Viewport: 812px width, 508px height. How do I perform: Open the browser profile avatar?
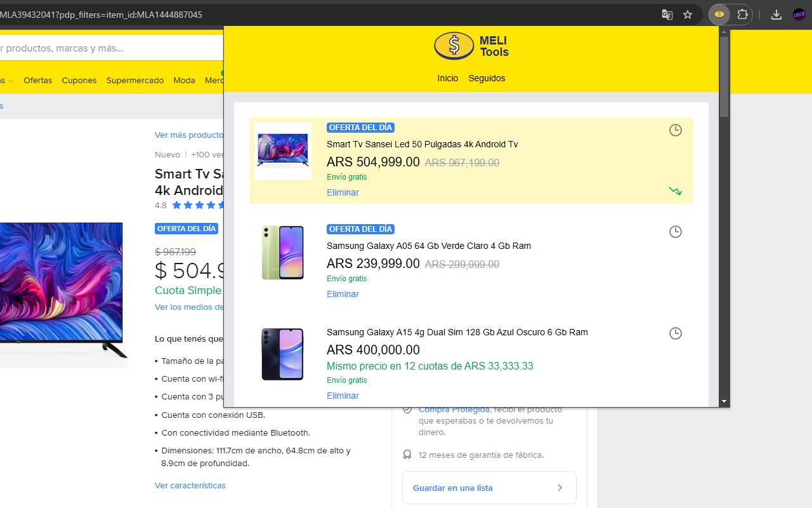coord(799,15)
